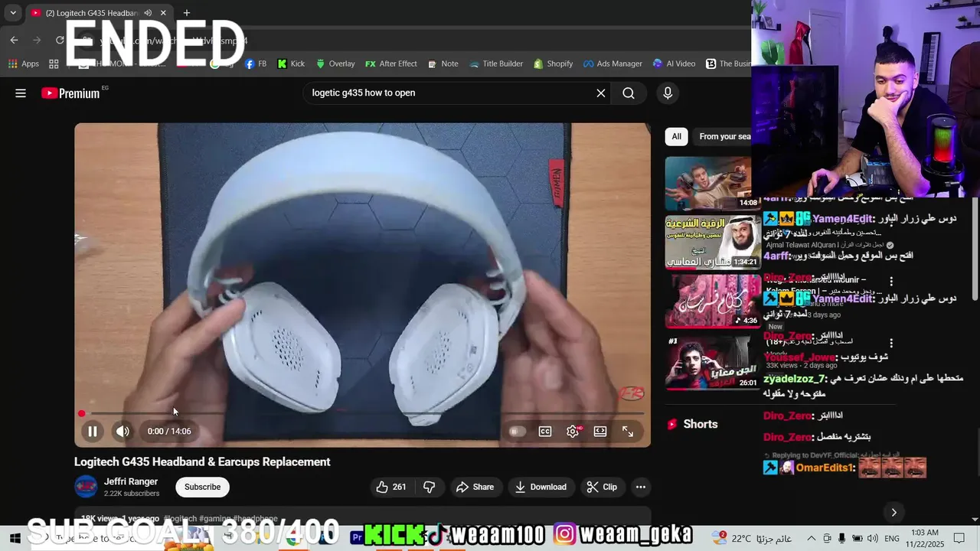Open the YouTube hamburger guide menu
Screen dimensions: 980x551
(21, 93)
